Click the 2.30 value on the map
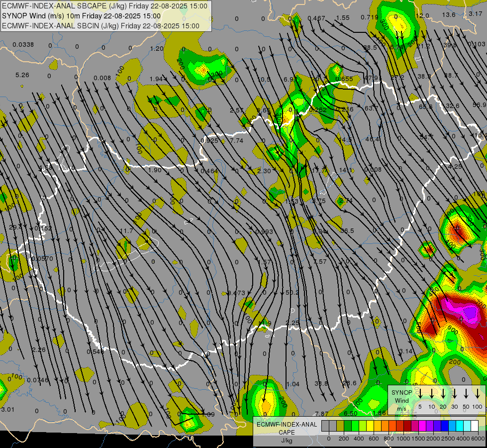The image size is (487, 448). (264, 171)
